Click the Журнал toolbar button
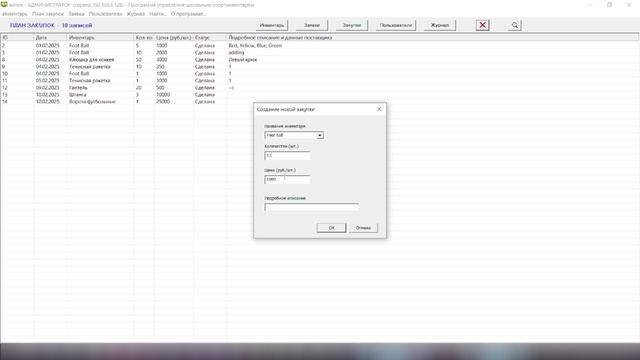The height and width of the screenshot is (360, 640). pyautogui.click(x=440, y=25)
